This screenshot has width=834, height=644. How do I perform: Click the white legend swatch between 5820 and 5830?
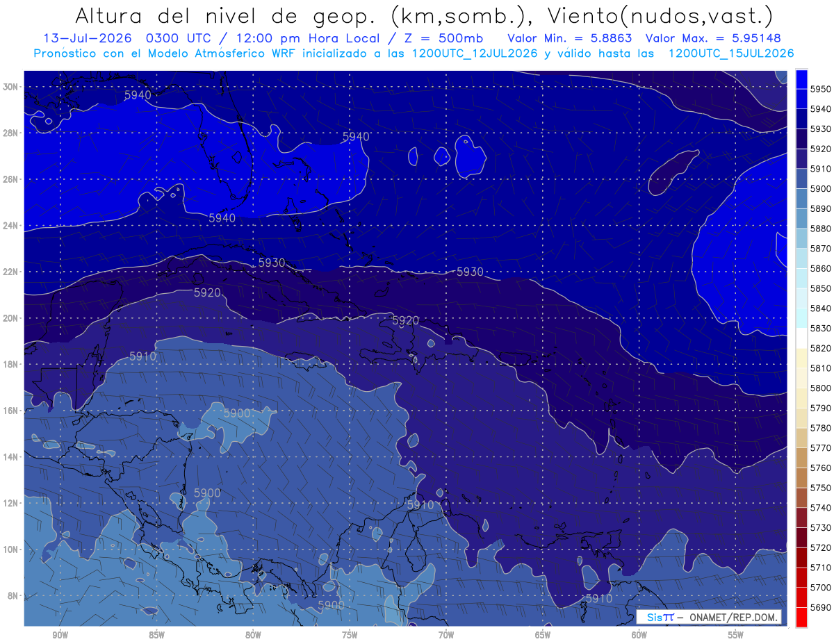point(801,338)
